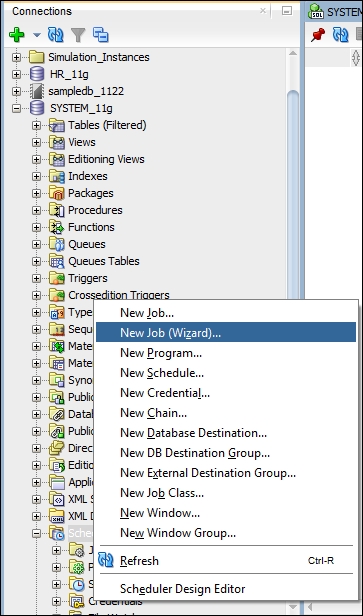This screenshot has width=363, height=616.
Task: Expand the Triggers tree node
Action: (x=37, y=279)
